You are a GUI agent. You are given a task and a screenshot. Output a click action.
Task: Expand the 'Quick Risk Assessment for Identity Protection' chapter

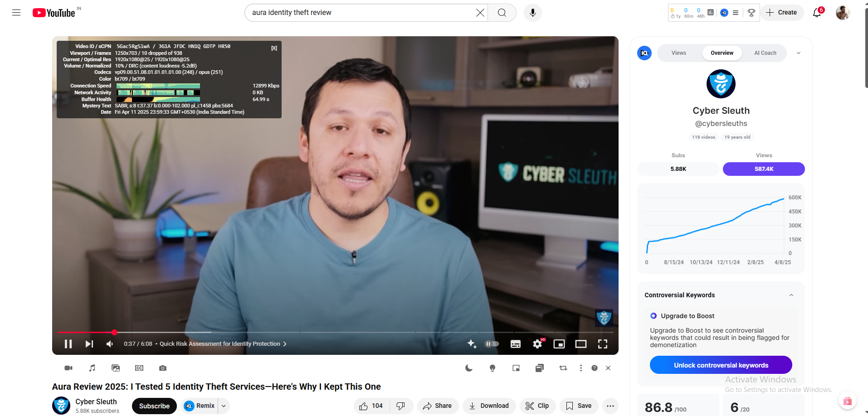223,344
